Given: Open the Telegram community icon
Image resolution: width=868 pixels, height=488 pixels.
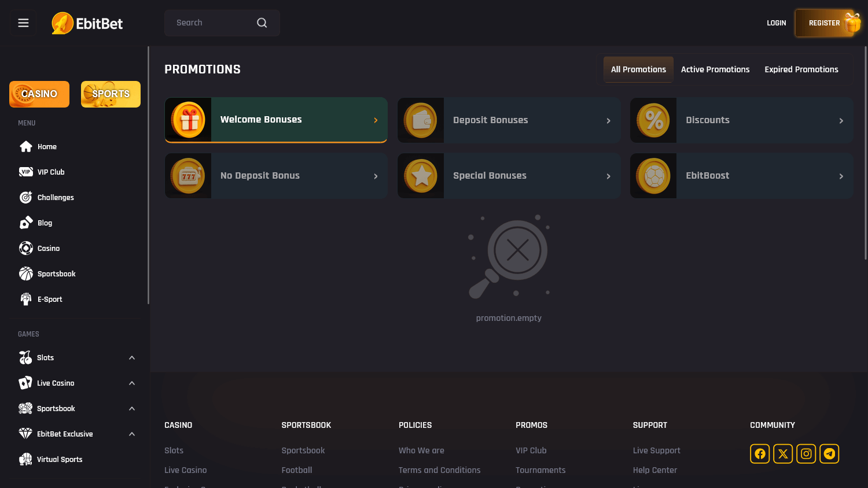Looking at the screenshot, I should click(829, 454).
